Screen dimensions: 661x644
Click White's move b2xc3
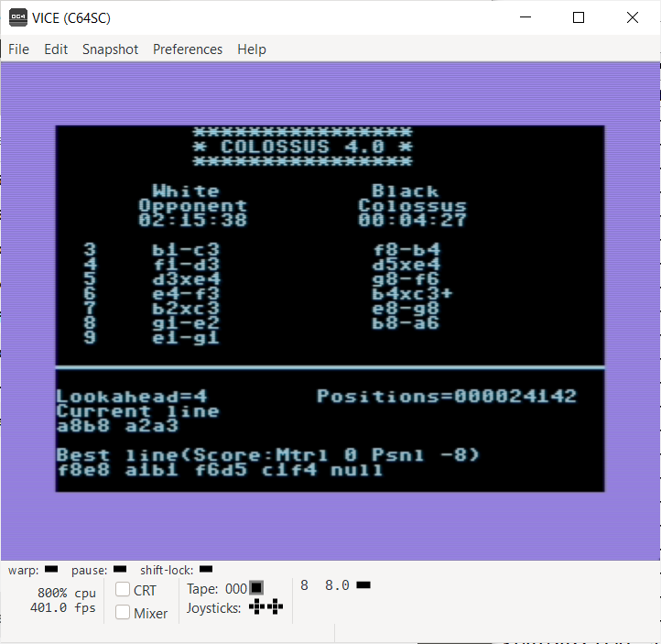click(186, 309)
